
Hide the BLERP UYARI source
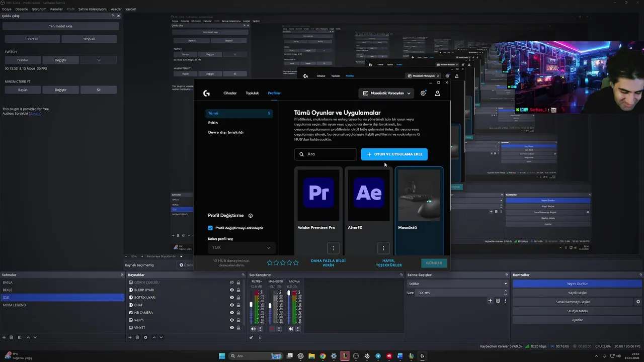point(232,290)
